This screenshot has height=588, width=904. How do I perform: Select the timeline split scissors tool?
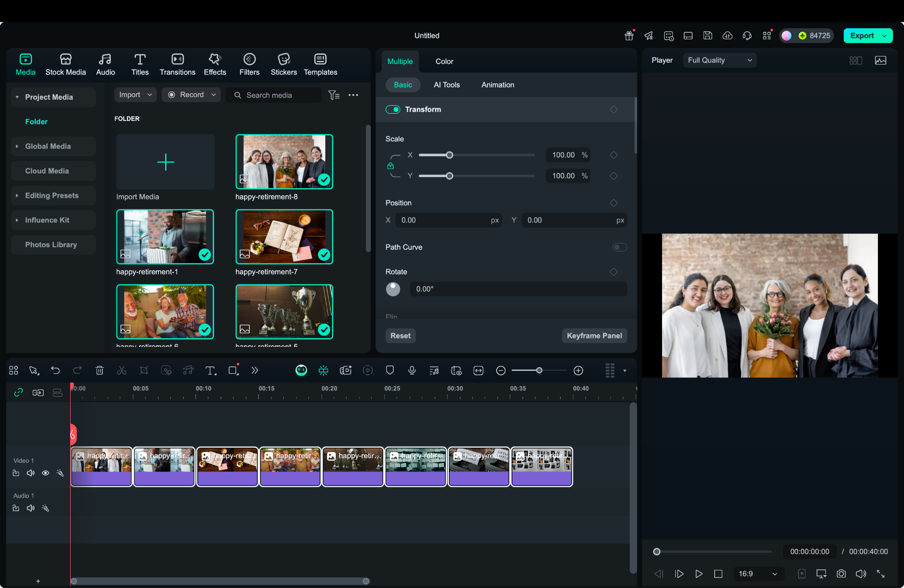(x=122, y=370)
